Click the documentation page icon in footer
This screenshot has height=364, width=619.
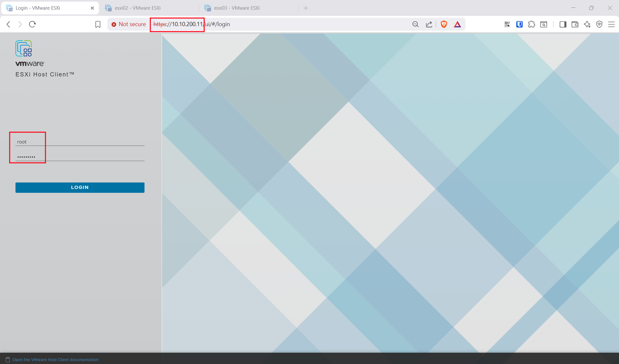pos(8,359)
